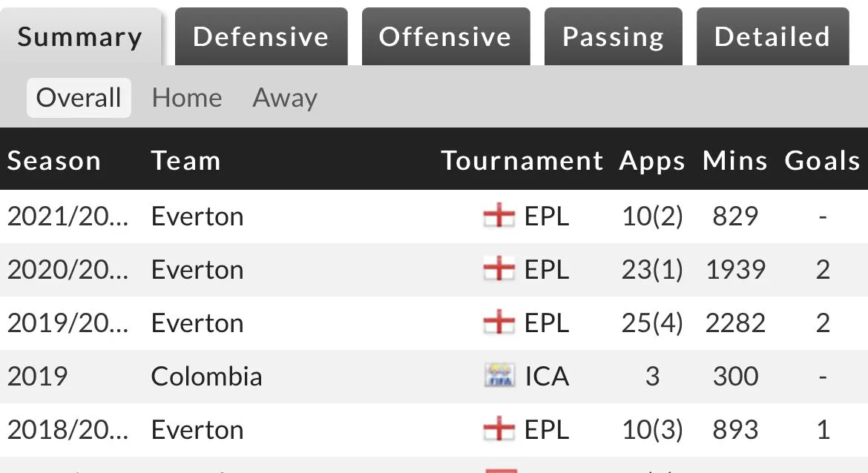Open the Offensive tab
868x473 pixels.
click(x=445, y=37)
